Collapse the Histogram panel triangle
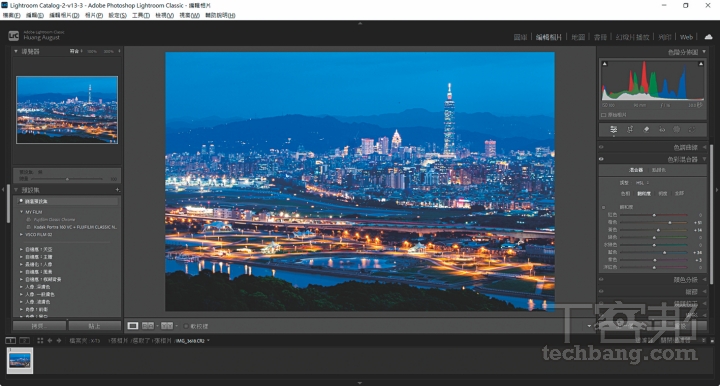This screenshot has height=386, width=720. coord(704,52)
